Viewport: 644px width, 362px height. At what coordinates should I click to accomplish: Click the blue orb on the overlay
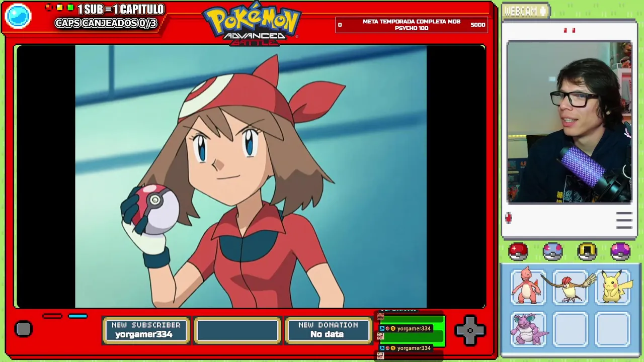click(18, 16)
